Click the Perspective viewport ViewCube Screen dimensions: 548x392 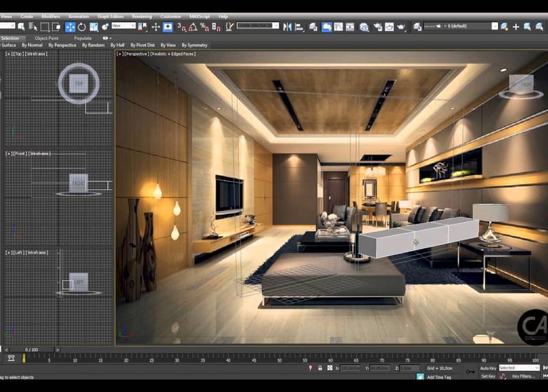click(x=521, y=86)
